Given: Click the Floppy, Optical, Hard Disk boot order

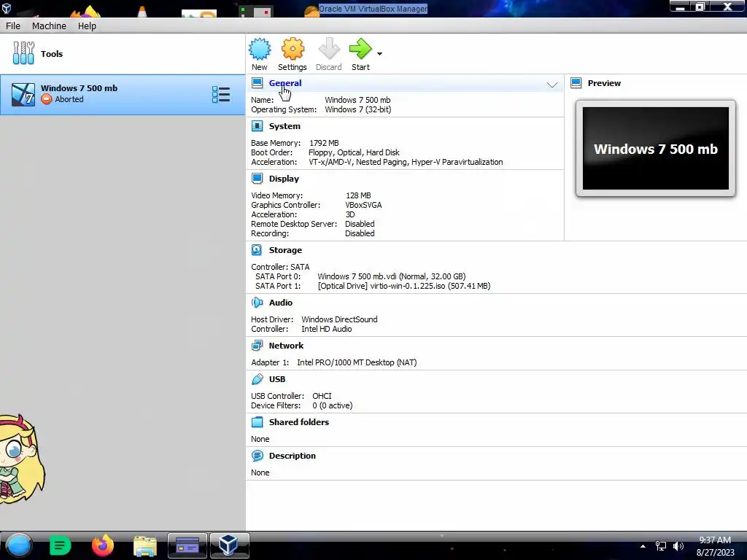Looking at the screenshot, I should pos(354,152).
